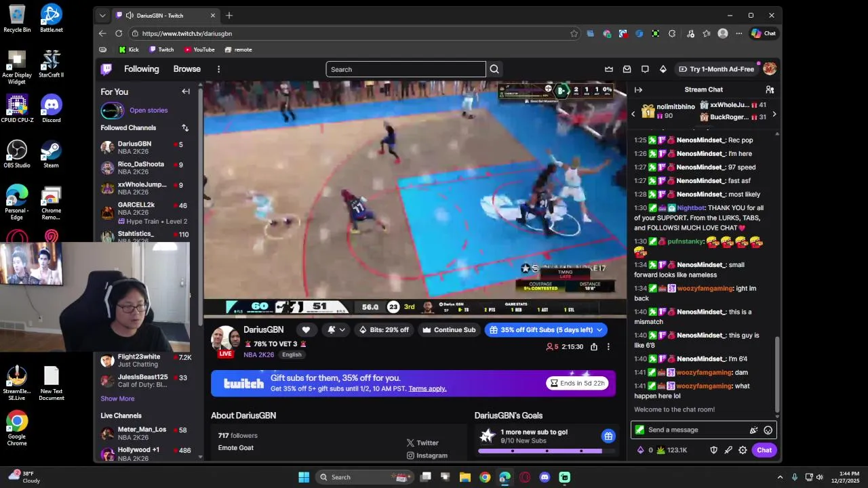This screenshot has width=868, height=488.
Task: Open Prime Loot crown icon
Action: [609, 69]
